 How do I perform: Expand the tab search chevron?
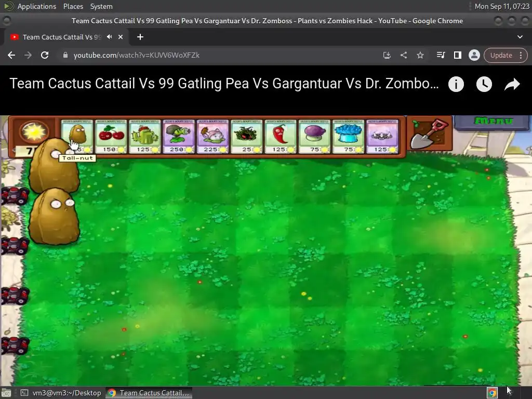coord(520,37)
